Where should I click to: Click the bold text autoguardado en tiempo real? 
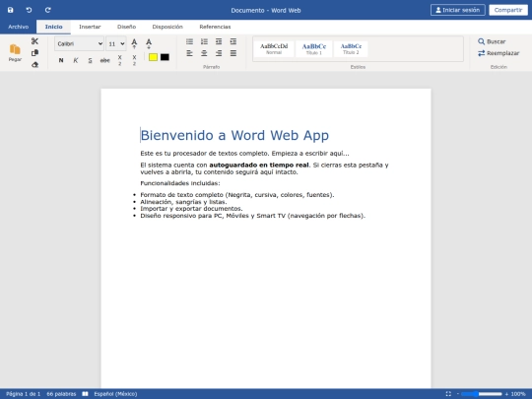(259, 165)
